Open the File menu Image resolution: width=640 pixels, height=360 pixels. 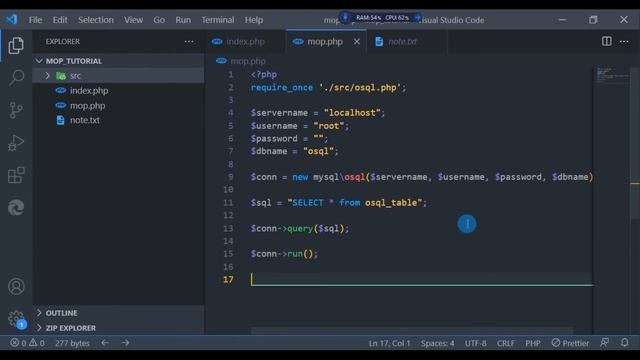coord(35,20)
